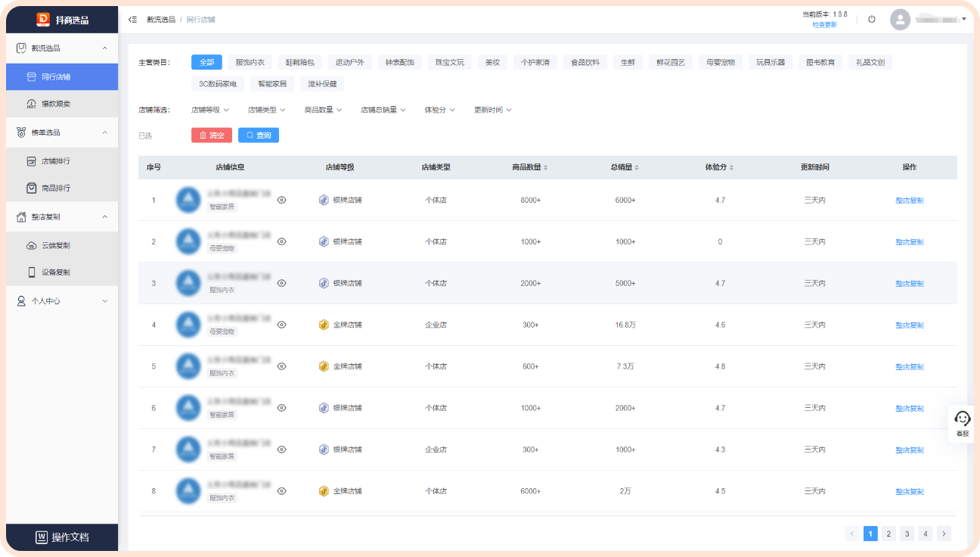Image resolution: width=980 pixels, height=557 pixels.
Task: Click the power logout icon in header
Action: pyautogui.click(x=871, y=19)
